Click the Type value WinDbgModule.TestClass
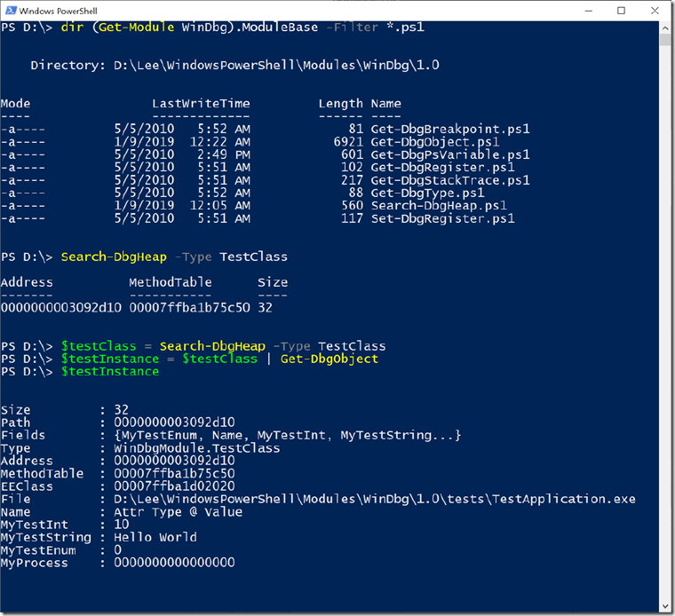Viewport: 675px width, 616px height. 197,448
